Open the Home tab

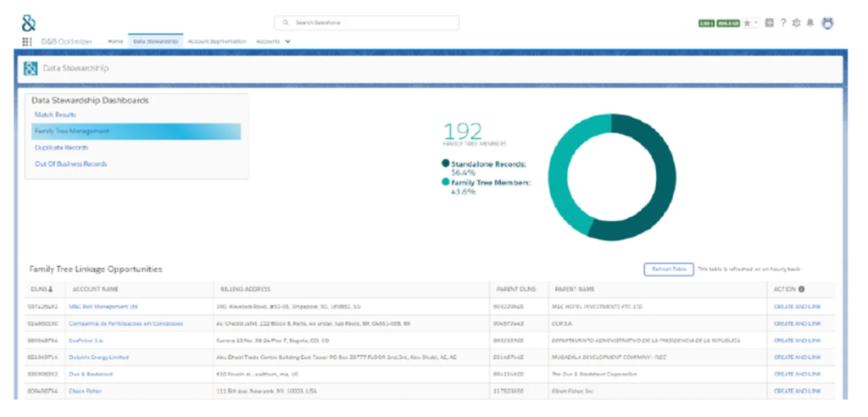coord(115,42)
